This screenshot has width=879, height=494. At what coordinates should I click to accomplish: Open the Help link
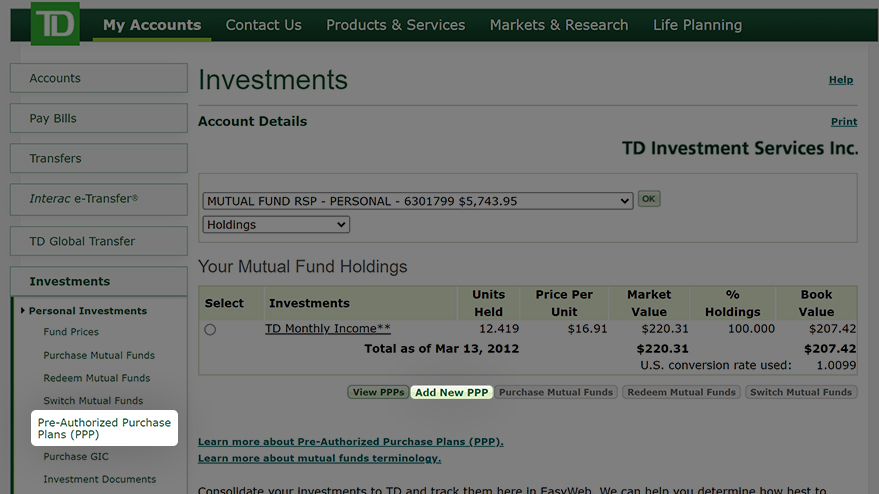pyautogui.click(x=841, y=80)
